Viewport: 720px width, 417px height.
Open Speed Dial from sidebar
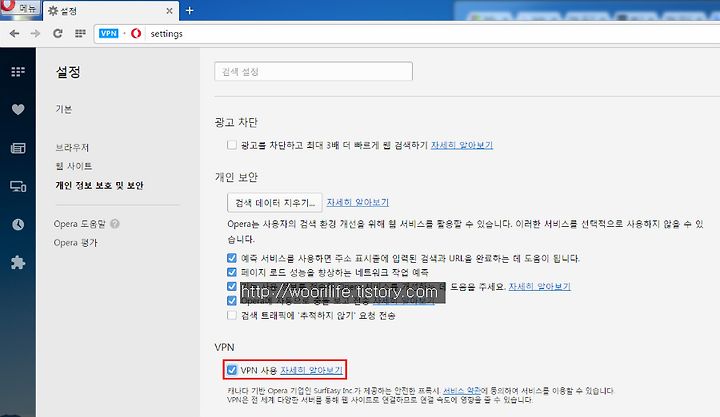point(18,72)
